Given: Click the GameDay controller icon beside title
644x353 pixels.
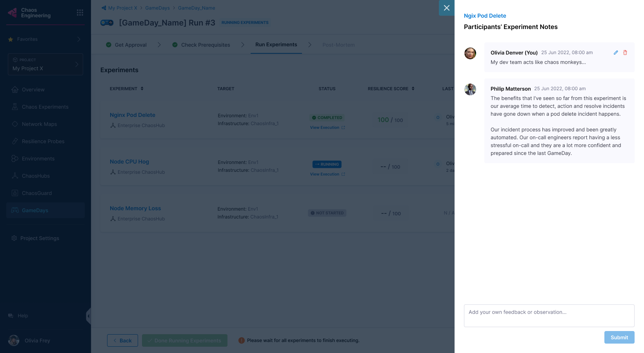Looking at the screenshot, I should 107,23.
